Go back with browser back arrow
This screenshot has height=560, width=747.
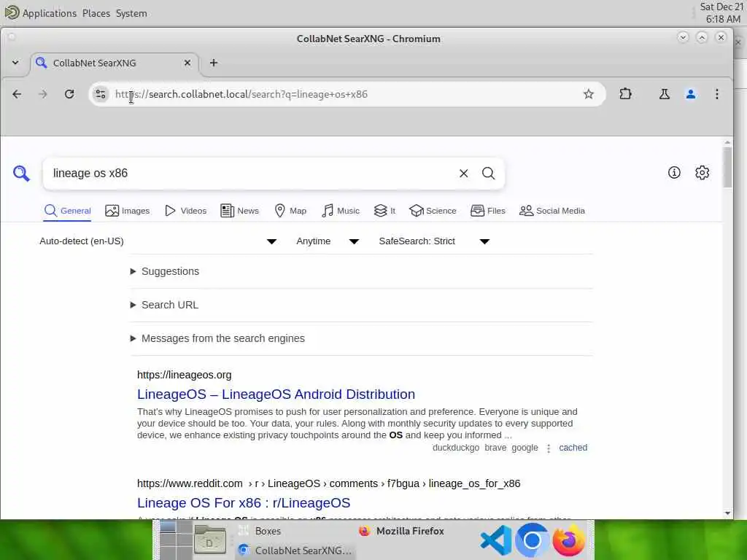(x=17, y=94)
